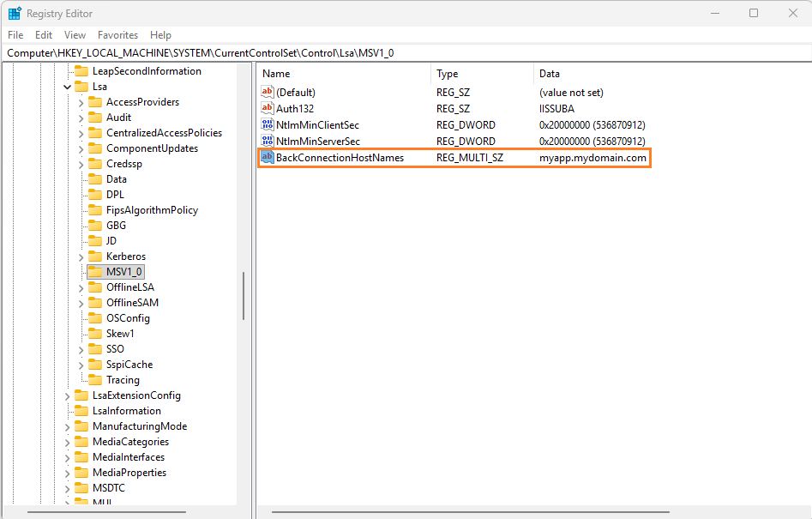Expand the SSO key
This screenshot has width=812, height=519.
(81, 350)
